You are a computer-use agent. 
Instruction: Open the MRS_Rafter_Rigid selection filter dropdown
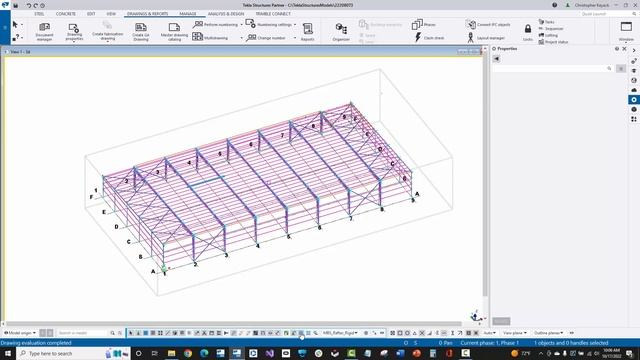click(x=340, y=333)
